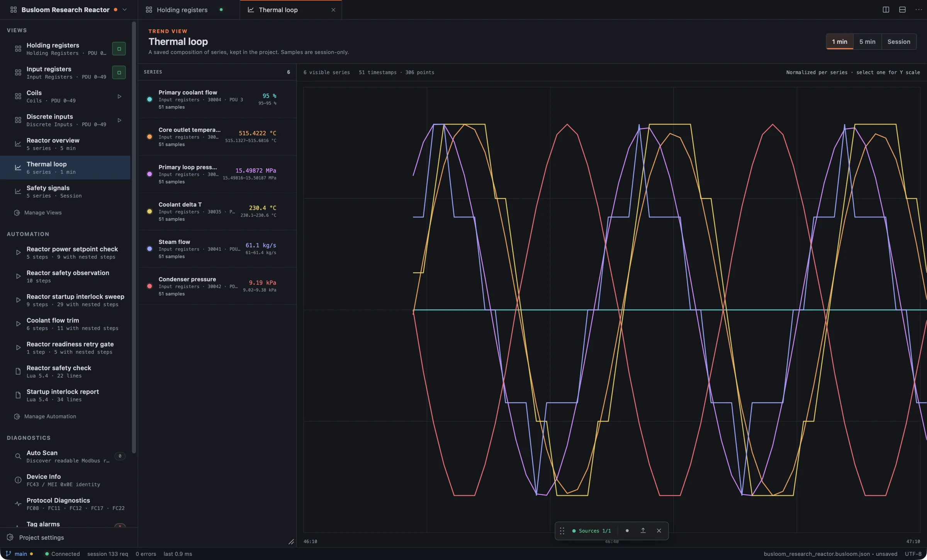Click main git branch indicator

coord(19,554)
